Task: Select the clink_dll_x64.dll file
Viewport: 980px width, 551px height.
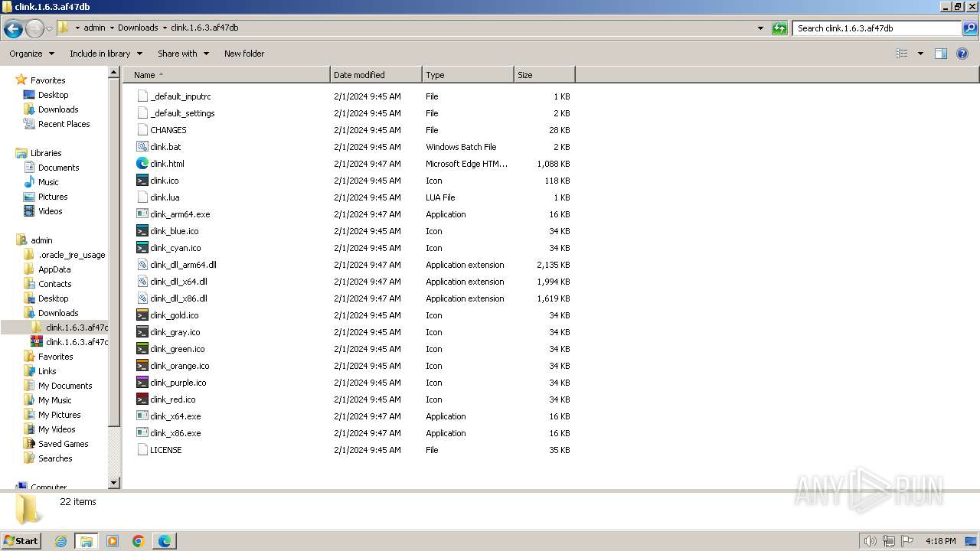Action: [x=178, y=282]
